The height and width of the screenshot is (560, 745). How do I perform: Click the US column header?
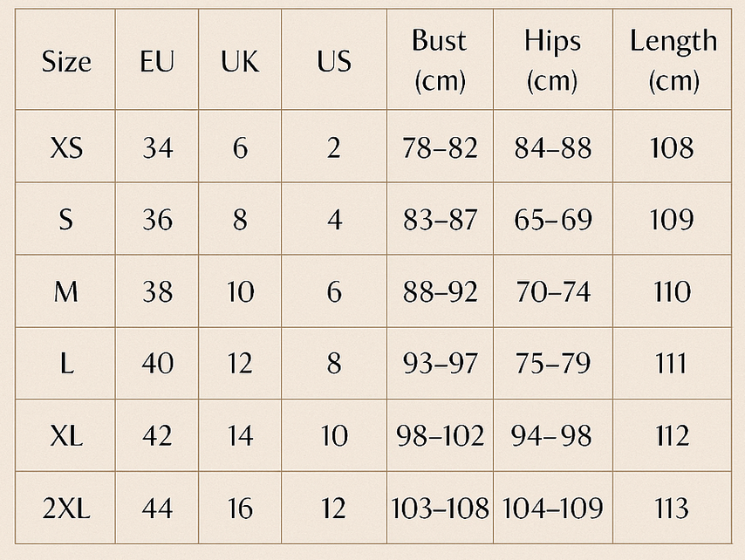point(334,62)
